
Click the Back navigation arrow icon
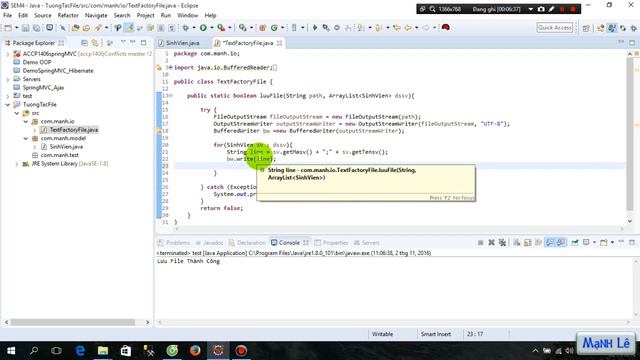[408, 28]
